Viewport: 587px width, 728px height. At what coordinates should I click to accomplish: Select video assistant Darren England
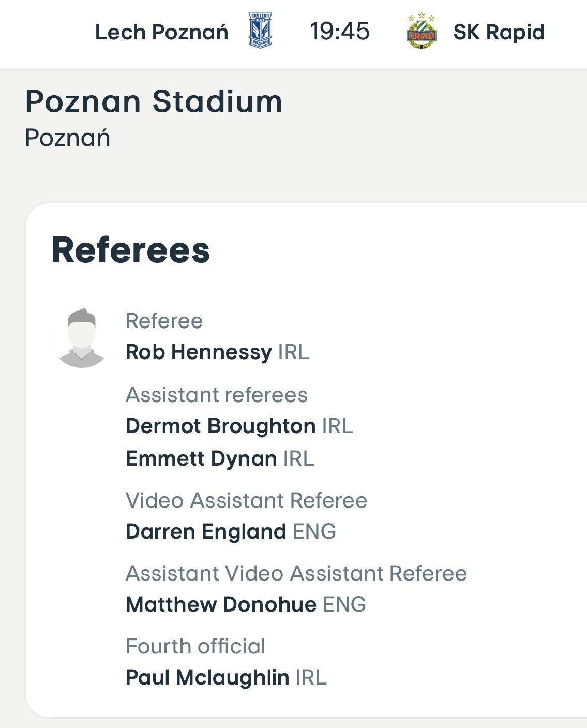pyautogui.click(x=206, y=532)
